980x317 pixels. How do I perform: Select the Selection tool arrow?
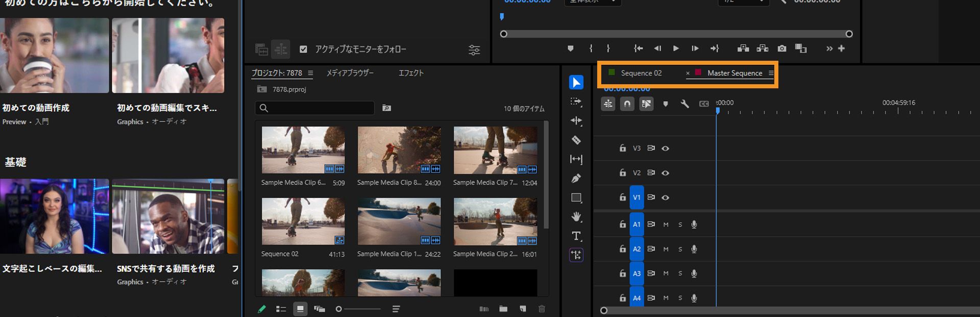[576, 82]
